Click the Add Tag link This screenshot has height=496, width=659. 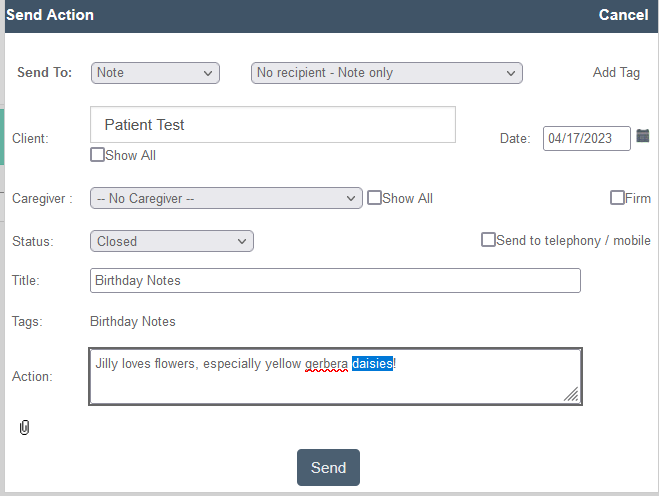point(616,72)
